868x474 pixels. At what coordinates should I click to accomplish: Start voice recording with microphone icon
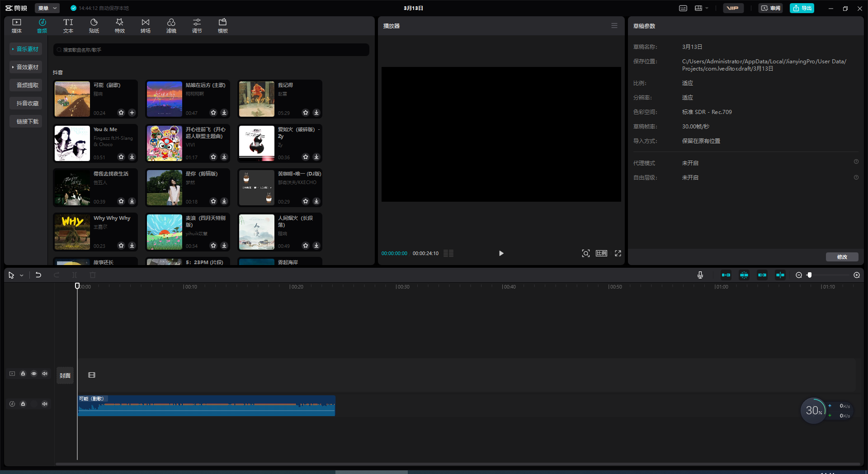pyautogui.click(x=700, y=275)
